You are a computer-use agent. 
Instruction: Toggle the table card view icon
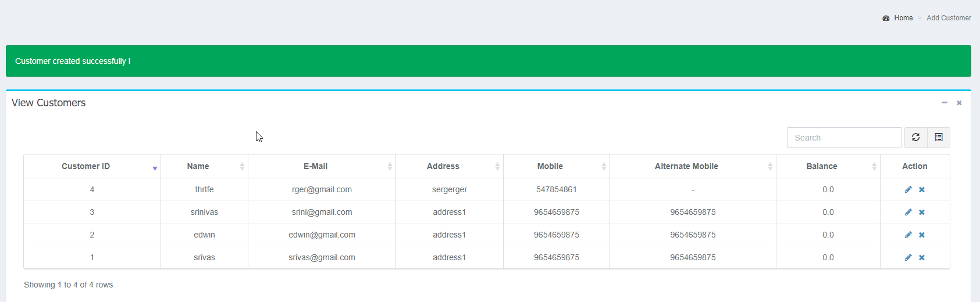(x=939, y=138)
